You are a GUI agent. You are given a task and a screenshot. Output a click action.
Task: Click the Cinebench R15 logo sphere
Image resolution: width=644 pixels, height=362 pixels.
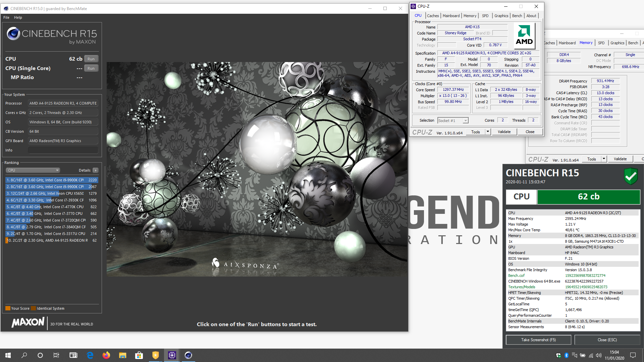pyautogui.click(x=13, y=34)
